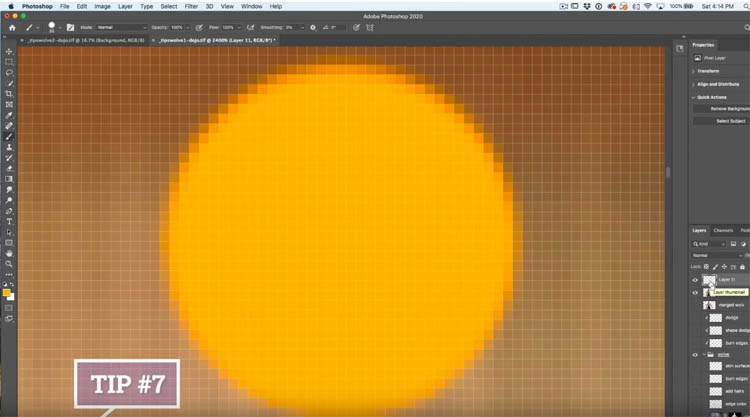Toggle airbrush build-up icon
This screenshot has width=750, height=417.
tap(250, 28)
